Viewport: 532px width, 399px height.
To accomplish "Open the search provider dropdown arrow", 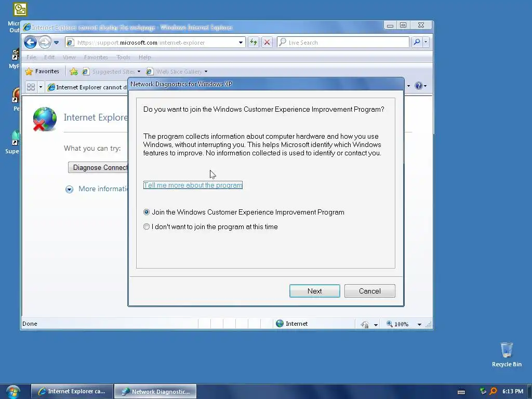I will 426,42.
